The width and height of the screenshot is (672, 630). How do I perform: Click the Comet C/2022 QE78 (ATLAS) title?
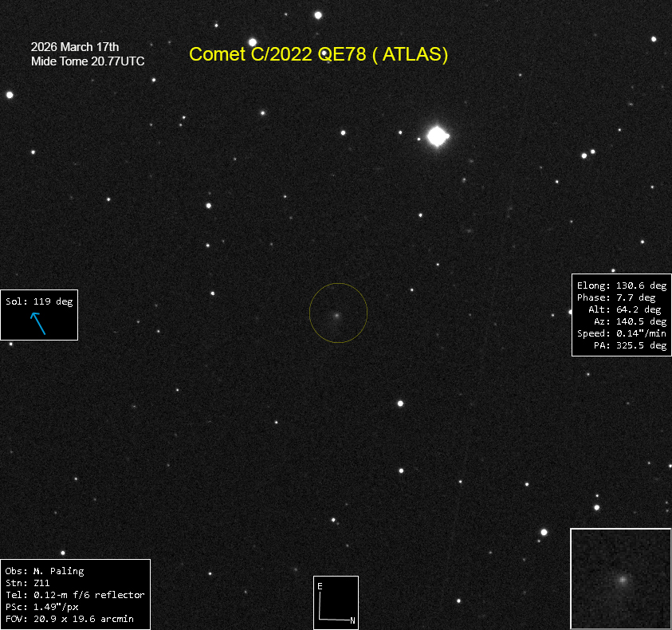coord(319,54)
